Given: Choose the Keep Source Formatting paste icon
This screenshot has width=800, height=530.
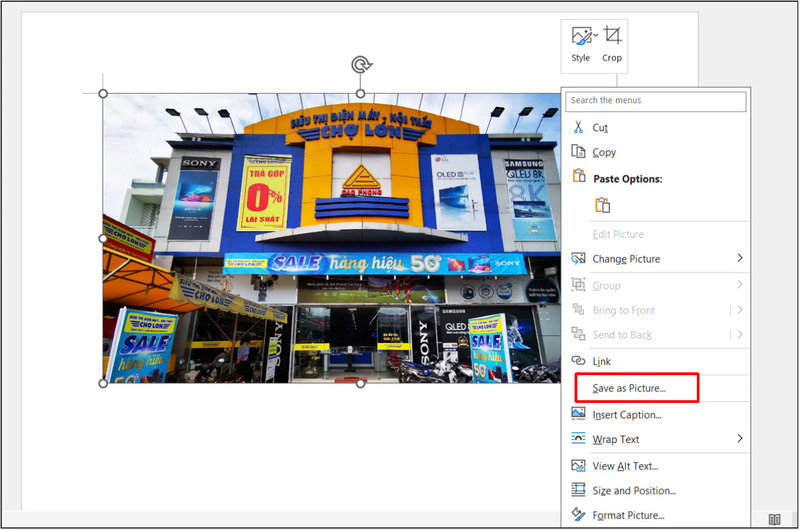Looking at the screenshot, I should point(603,205).
